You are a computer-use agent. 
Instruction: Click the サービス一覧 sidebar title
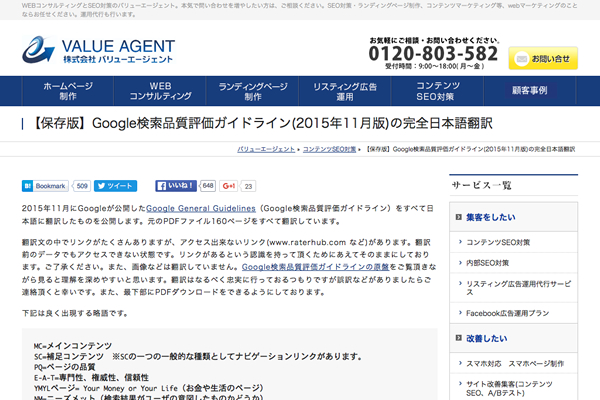coord(482,186)
